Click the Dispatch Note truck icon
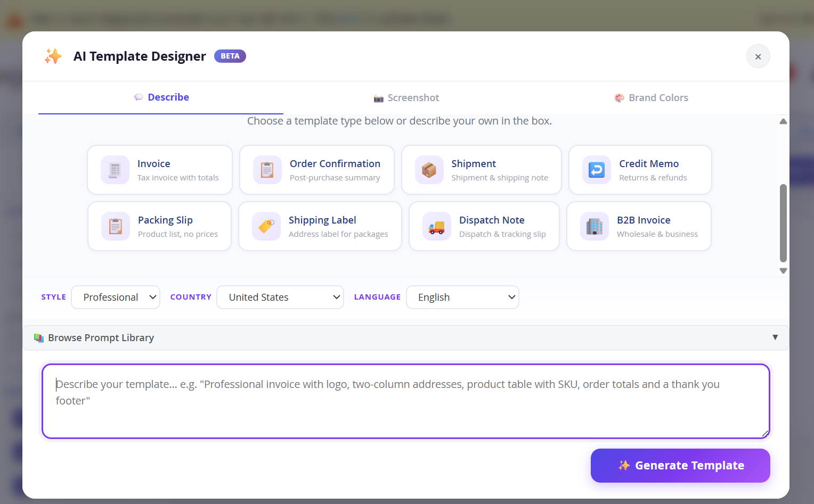This screenshot has width=814, height=504. [437, 226]
